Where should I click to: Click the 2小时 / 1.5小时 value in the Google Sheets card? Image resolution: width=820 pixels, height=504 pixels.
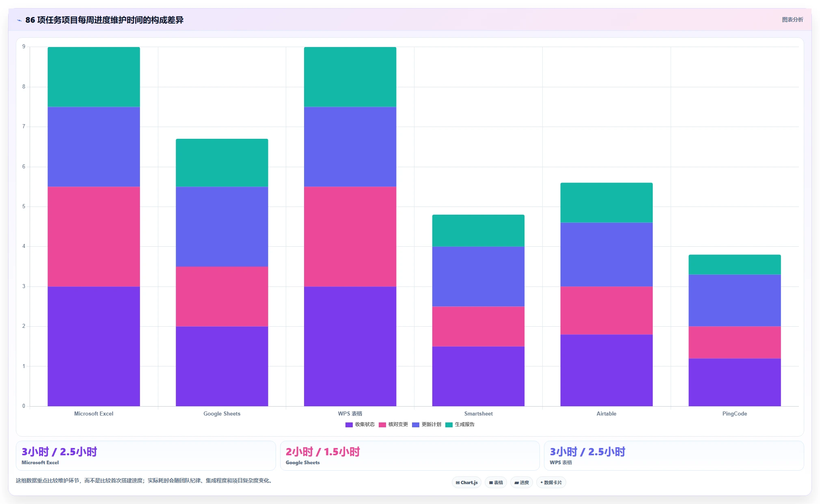[x=323, y=452]
